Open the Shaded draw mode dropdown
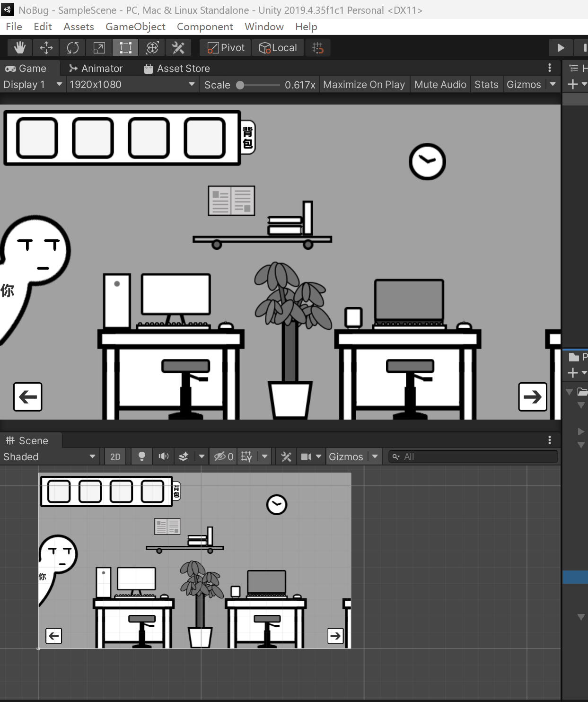 (49, 456)
